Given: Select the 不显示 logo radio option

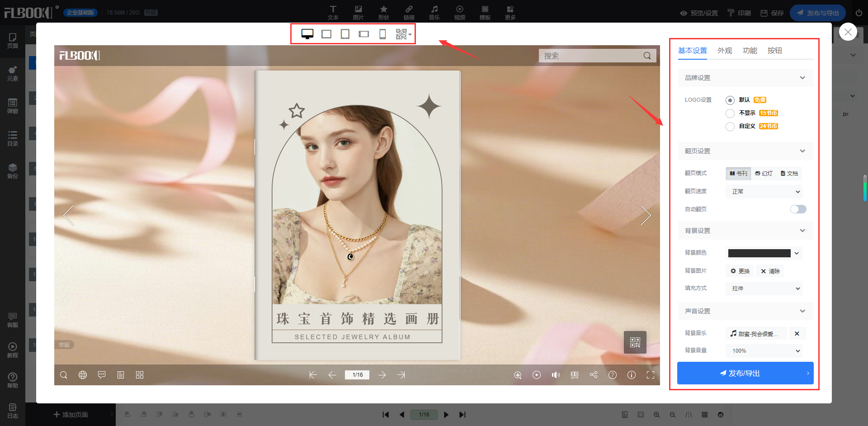Looking at the screenshot, I should pyautogui.click(x=730, y=113).
